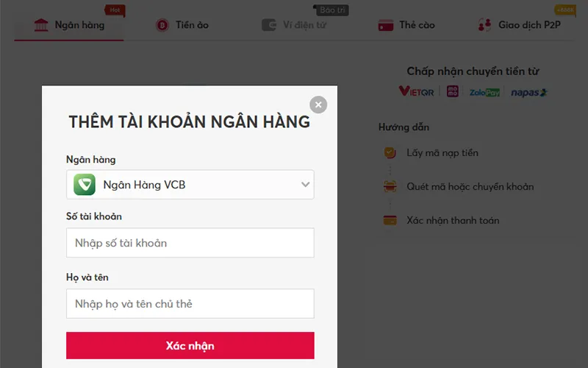Click the e-wallet icon
This screenshot has width=588, height=368.
pos(269,25)
